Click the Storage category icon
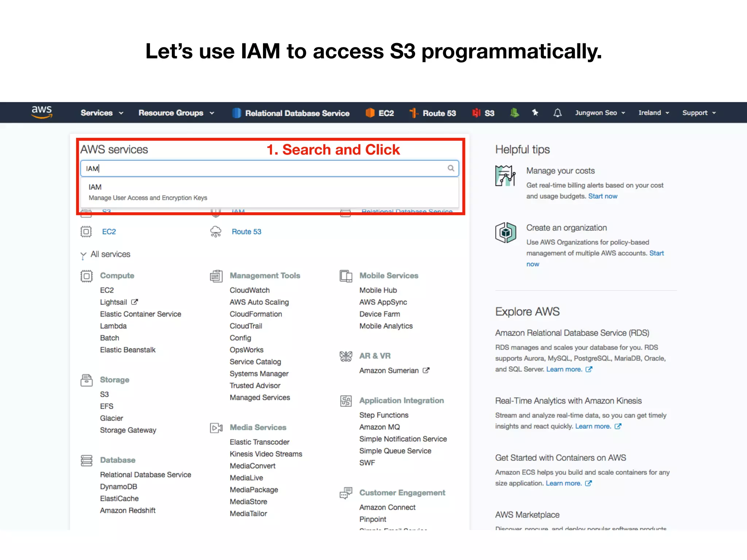This screenshot has height=560, width=747. pyautogui.click(x=86, y=380)
